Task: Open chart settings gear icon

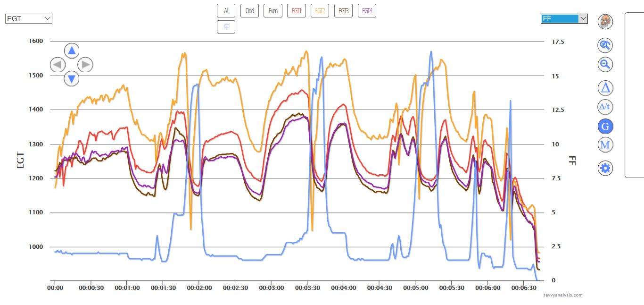Action: (605, 168)
